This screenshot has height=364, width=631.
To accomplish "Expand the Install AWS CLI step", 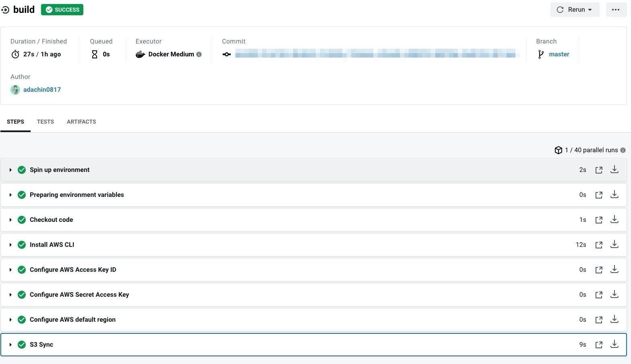I will (x=10, y=245).
